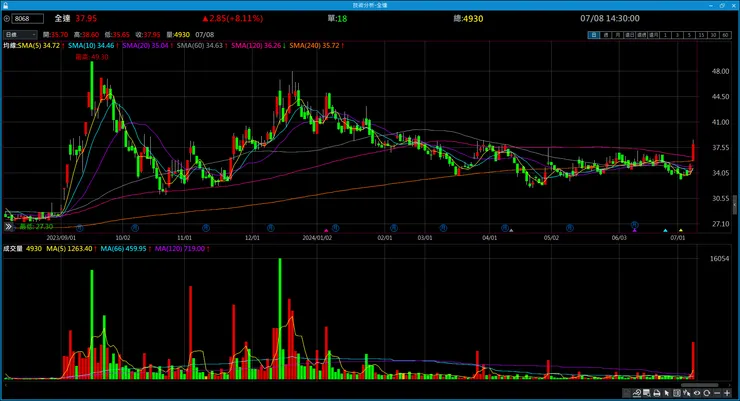The image size is (740, 401).
Task: Select the 日 daily period button
Action: point(594,35)
